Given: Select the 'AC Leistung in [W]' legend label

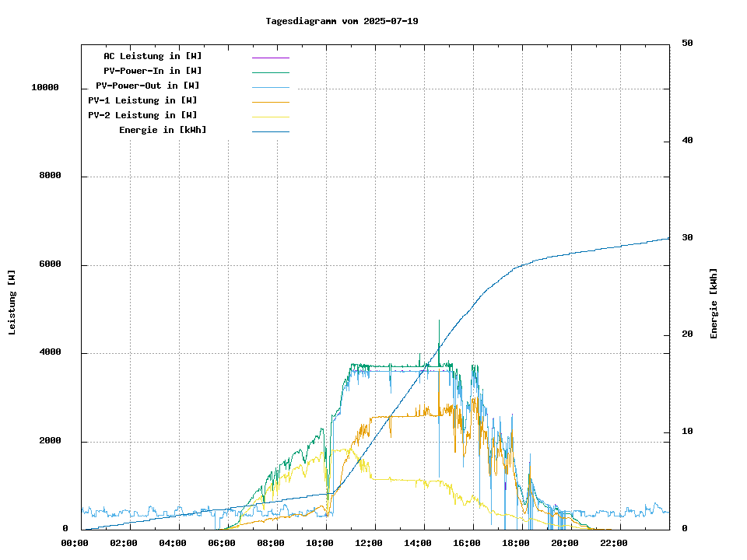Looking at the screenshot, I should point(153,56).
